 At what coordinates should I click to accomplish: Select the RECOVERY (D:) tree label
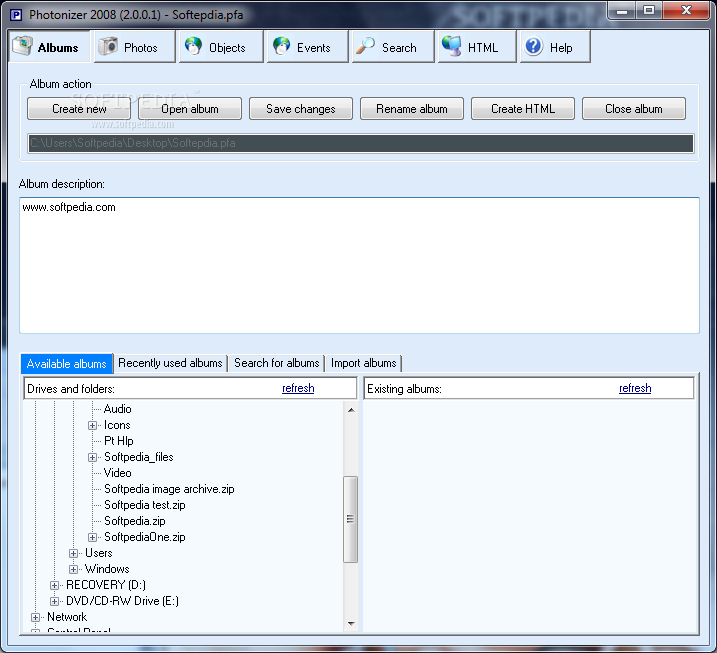106,585
